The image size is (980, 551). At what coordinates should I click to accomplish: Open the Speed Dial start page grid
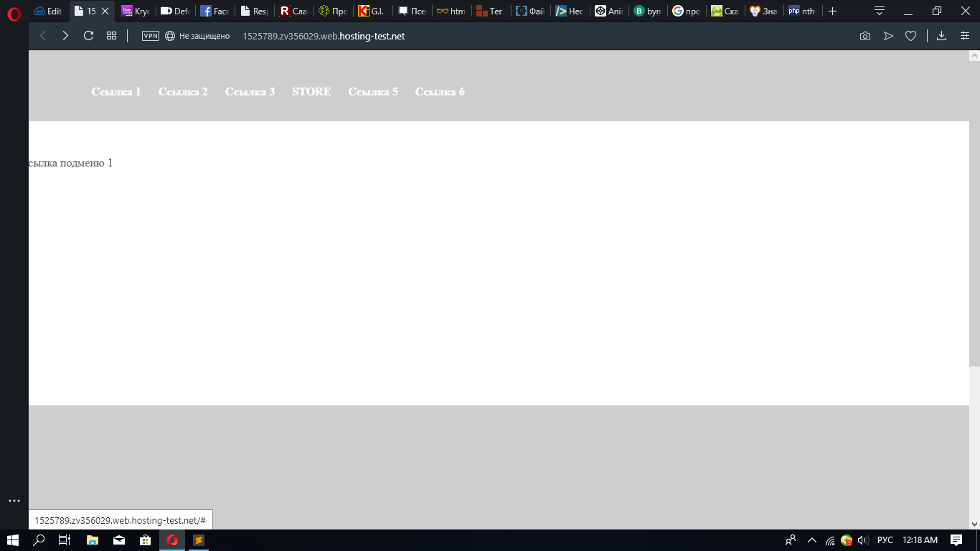coord(111,36)
